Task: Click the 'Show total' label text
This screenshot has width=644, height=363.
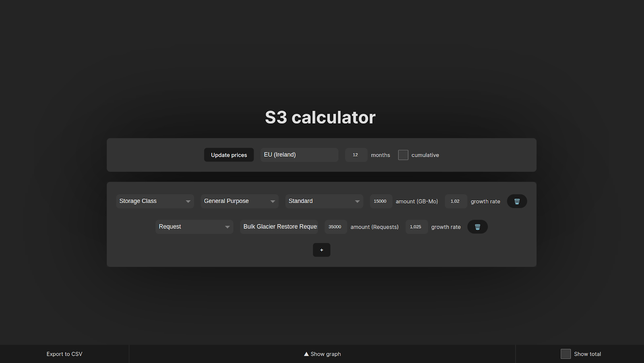Action: (x=587, y=354)
